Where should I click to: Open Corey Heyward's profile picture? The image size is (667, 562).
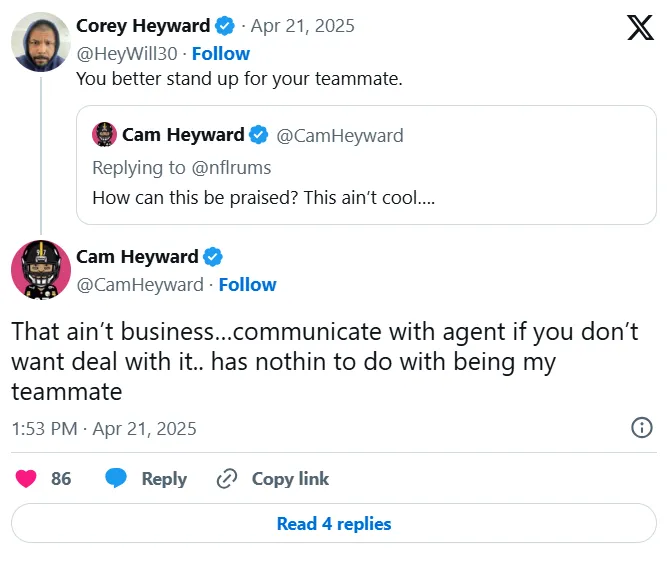point(40,42)
